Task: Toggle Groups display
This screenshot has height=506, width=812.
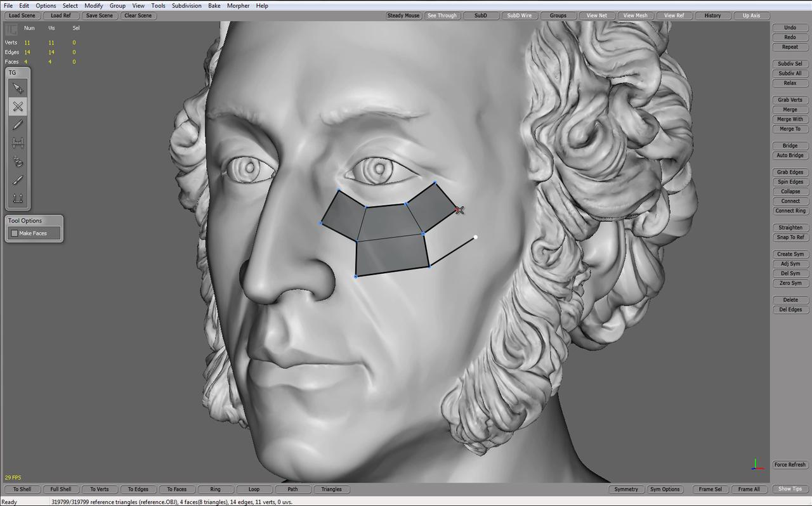Action: tap(558, 15)
